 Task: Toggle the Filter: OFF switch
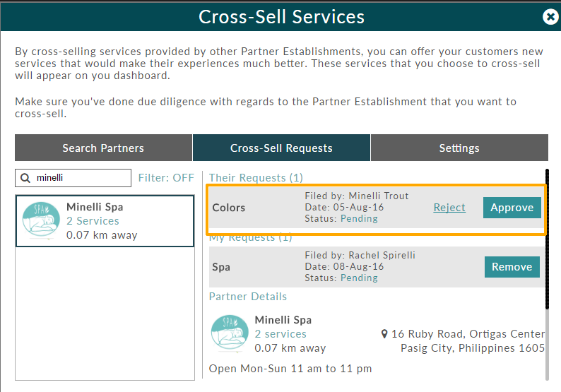point(166,178)
